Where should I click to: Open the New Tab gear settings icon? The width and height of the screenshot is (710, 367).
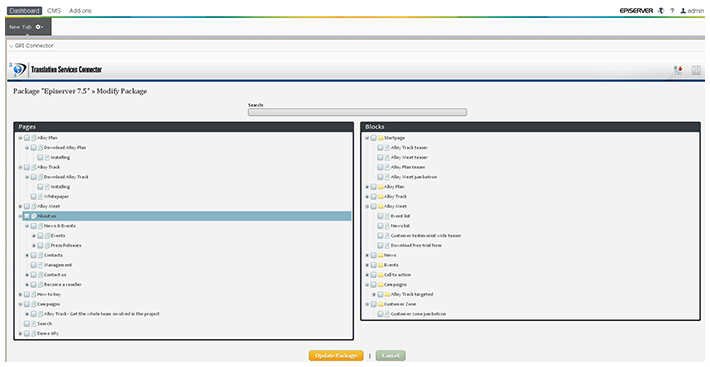coord(39,27)
